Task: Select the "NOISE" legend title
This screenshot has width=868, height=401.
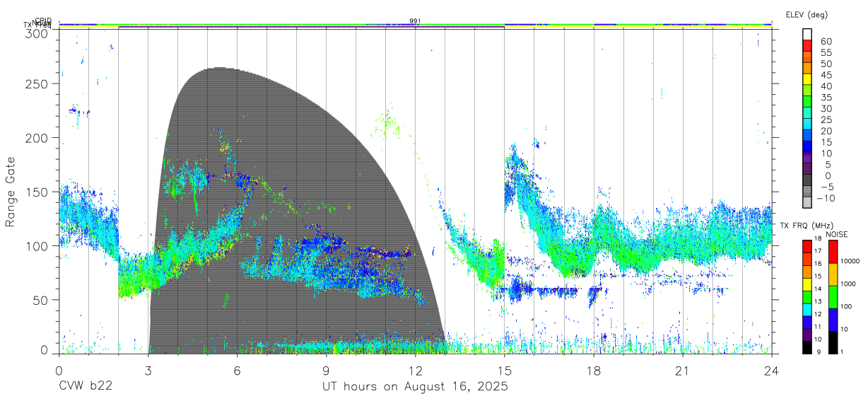Action: [837, 234]
